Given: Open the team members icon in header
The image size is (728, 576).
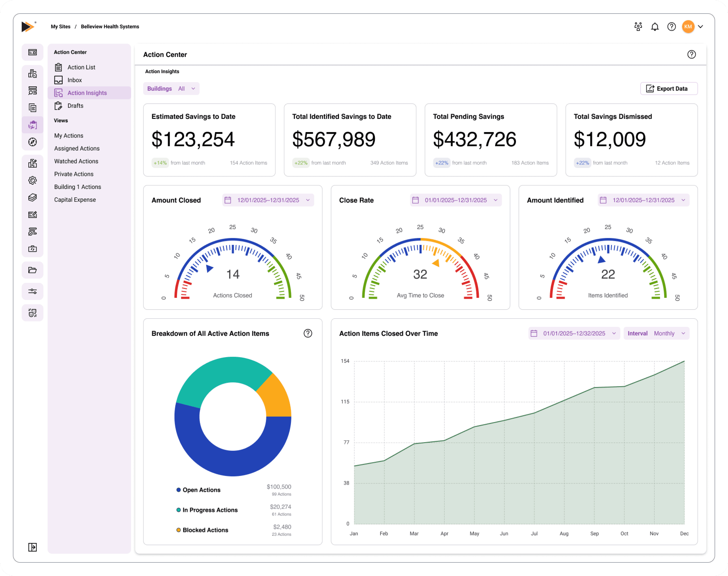Looking at the screenshot, I should pyautogui.click(x=638, y=27).
